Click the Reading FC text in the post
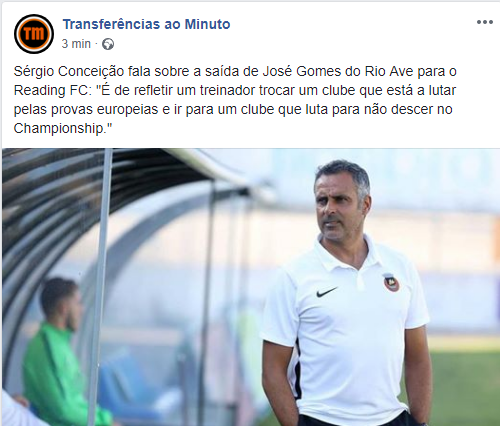 (x=52, y=91)
